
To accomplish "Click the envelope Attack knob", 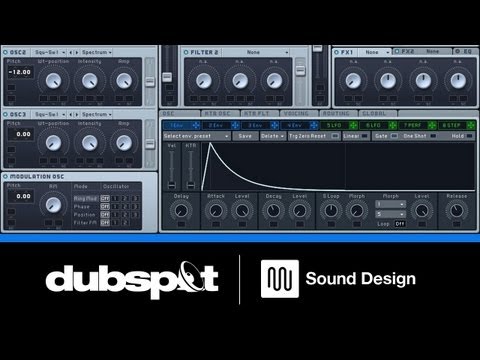I will 216,211.
